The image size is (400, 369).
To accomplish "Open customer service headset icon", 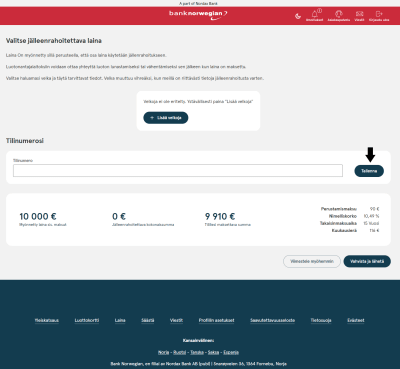I will 339,15.
